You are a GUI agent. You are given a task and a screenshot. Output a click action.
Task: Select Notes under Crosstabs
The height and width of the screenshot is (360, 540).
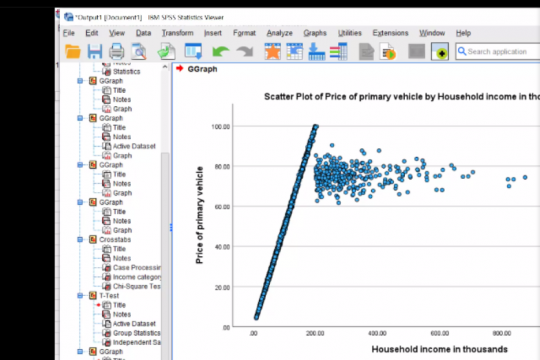click(122, 258)
